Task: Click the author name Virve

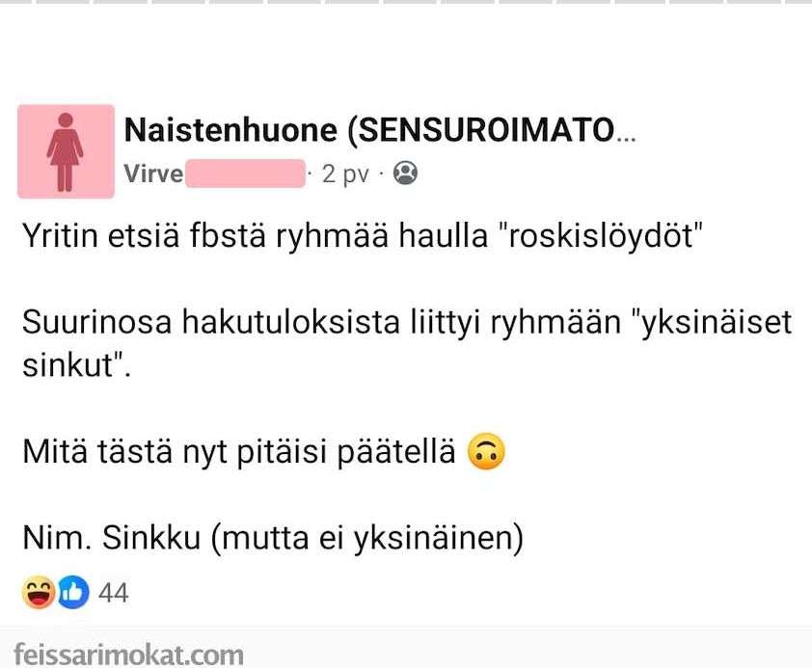Action: [152, 174]
